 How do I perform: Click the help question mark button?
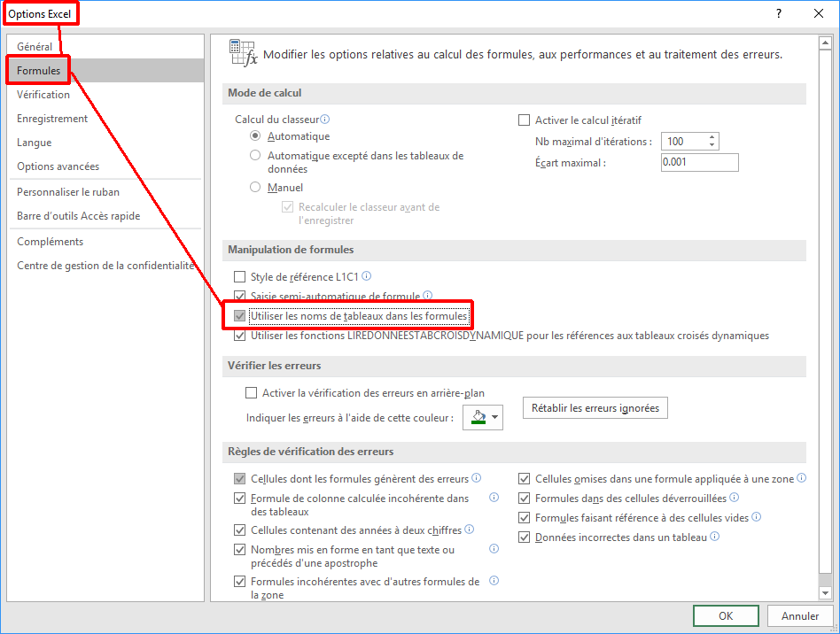pos(778,13)
